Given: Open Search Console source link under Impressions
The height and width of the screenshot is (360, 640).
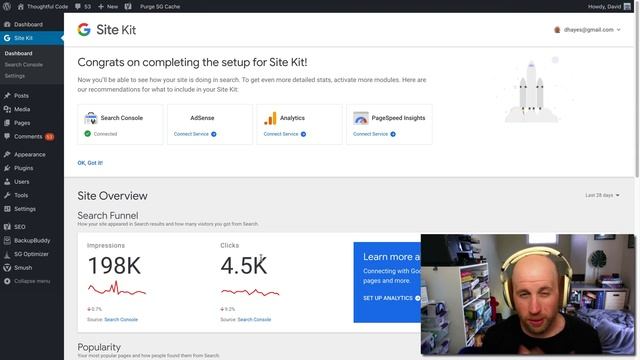Looking at the screenshot, I should 121,320.
